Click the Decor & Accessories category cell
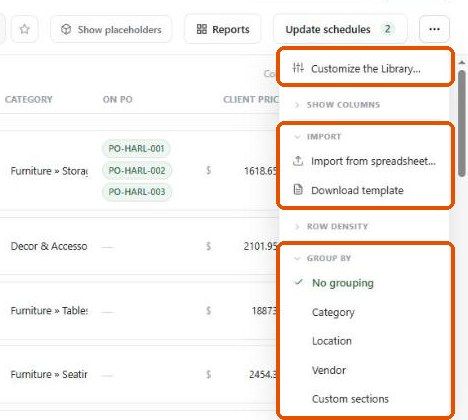 pyautogui.click(x=49, y=246)
